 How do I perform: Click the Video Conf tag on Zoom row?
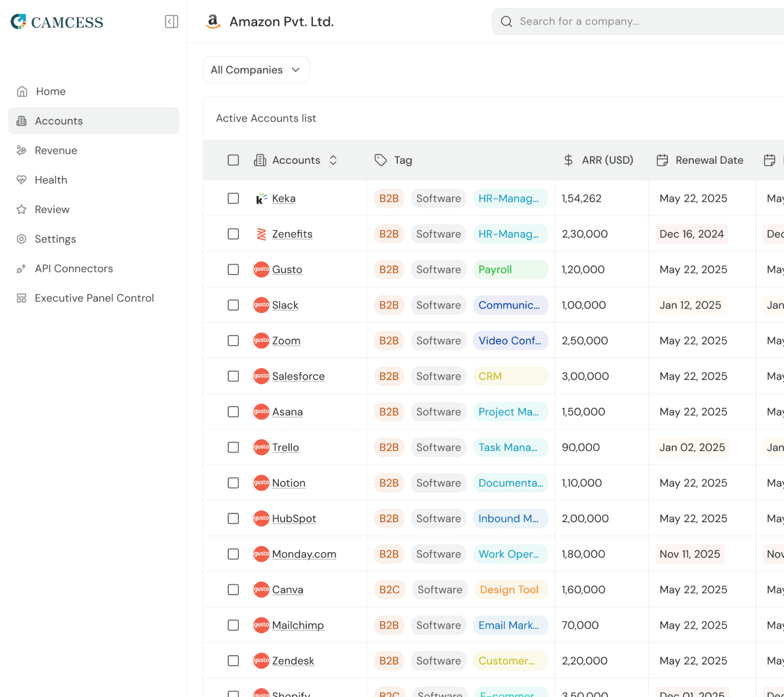510,341
